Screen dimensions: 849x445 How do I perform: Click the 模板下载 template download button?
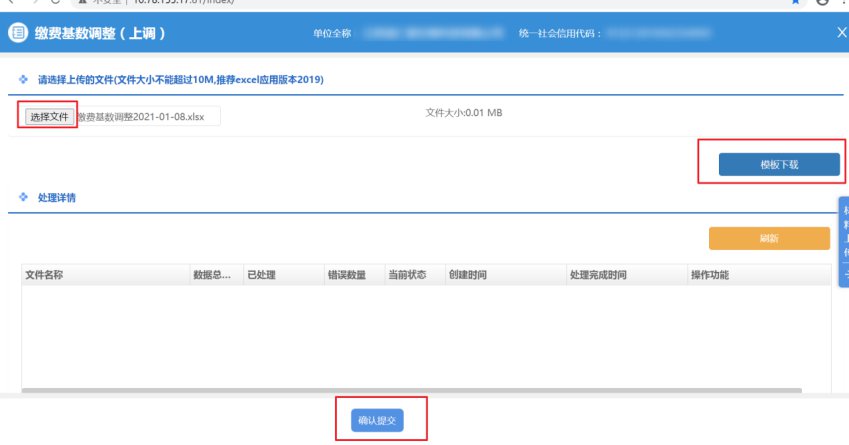[779, 165]
